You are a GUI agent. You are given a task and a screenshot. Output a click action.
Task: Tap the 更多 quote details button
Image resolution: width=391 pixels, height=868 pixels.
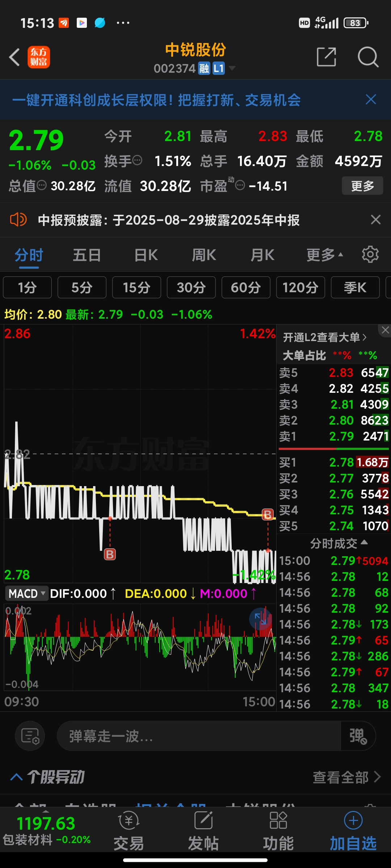[362, 186]
